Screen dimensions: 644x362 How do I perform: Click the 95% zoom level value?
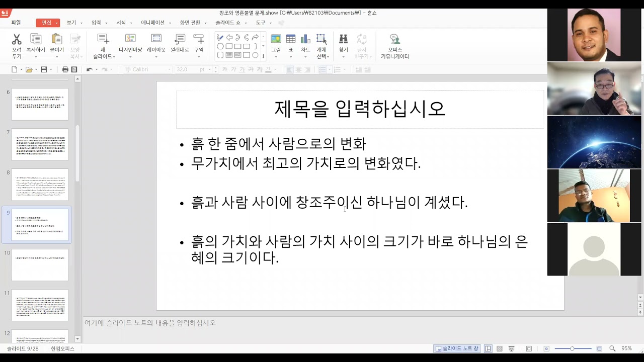[x=626, y=348]
